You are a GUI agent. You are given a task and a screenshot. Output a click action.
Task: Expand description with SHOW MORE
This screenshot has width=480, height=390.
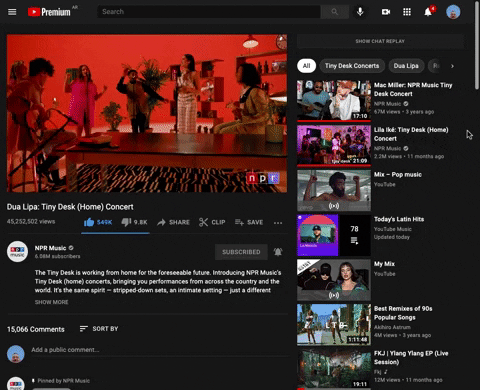click(x=52, y=302)
